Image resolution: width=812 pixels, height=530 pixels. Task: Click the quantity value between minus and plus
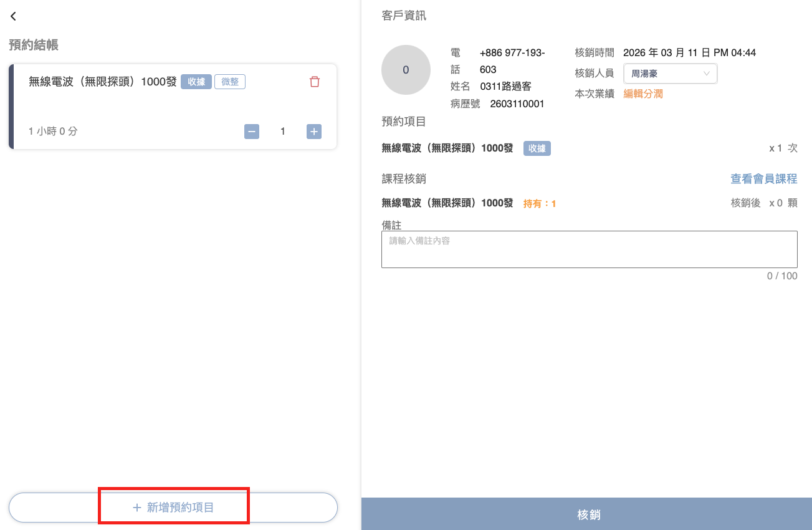283,132
